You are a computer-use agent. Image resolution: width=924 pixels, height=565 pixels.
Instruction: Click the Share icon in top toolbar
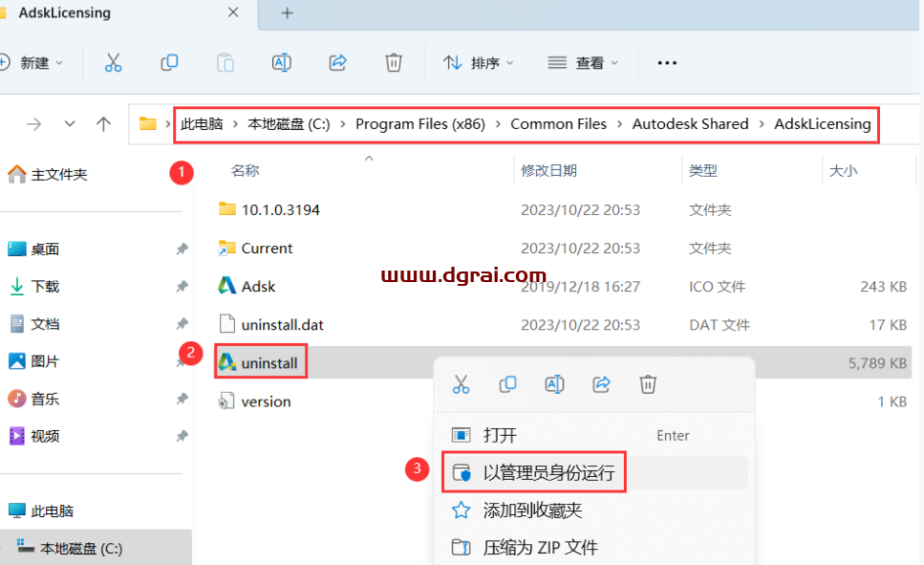(337, 63)
